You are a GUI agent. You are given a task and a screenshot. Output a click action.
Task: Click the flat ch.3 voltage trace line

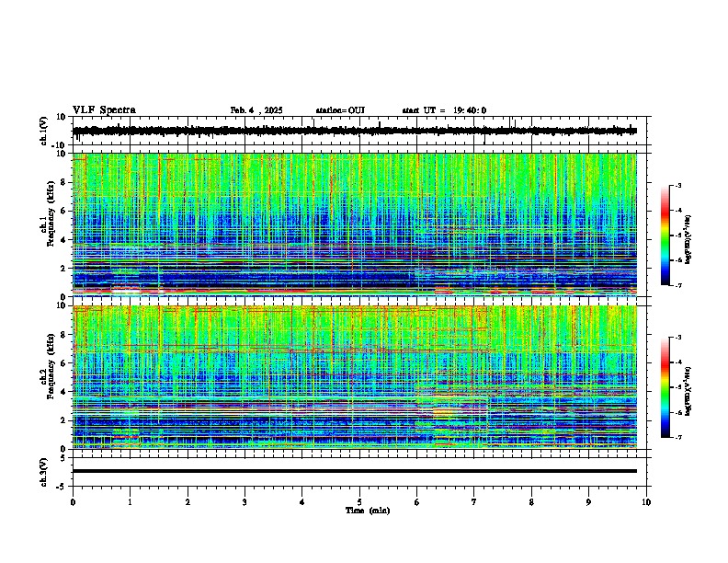tap(355, 471)
